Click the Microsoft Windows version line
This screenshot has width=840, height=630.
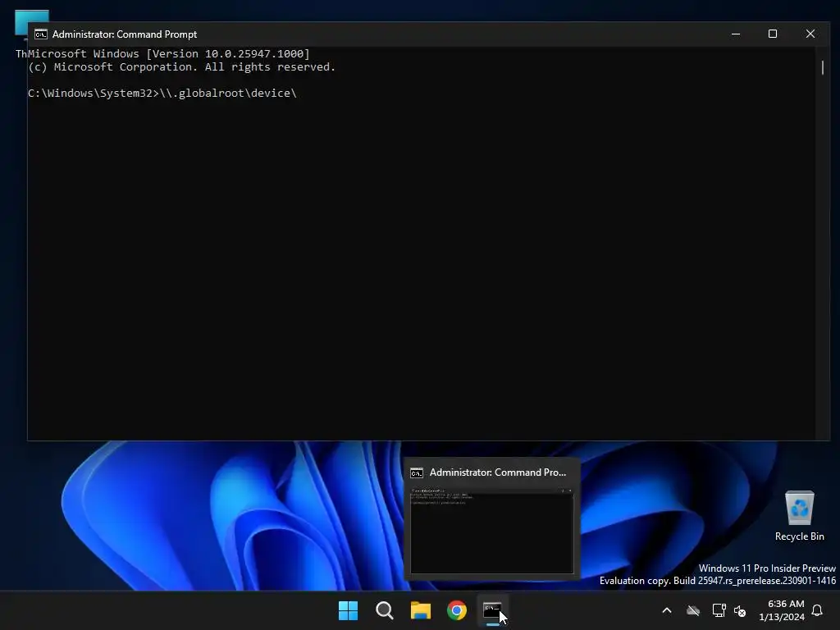point(169,53)
